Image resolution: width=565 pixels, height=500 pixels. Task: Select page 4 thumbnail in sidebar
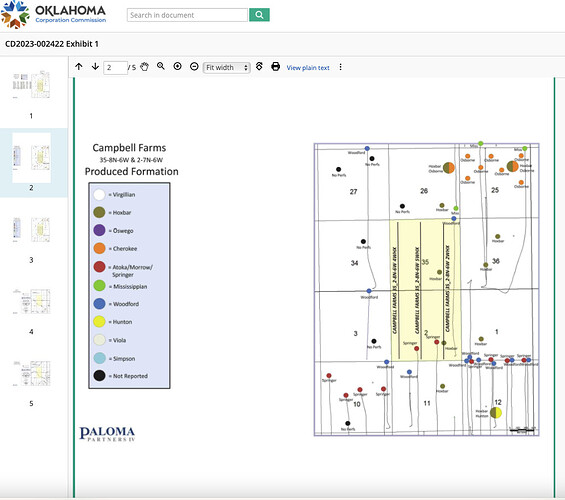[31, 301]
